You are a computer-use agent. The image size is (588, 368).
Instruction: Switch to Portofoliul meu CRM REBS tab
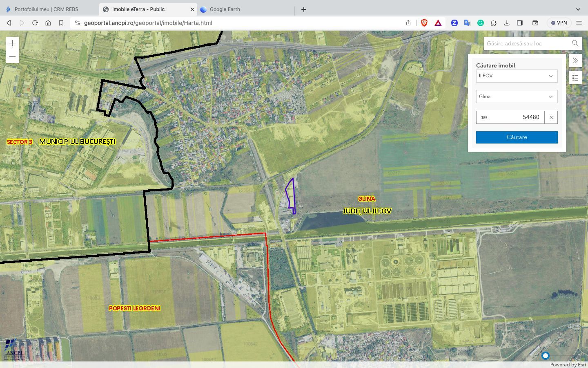pyautogui.click(x=46, y=9)
